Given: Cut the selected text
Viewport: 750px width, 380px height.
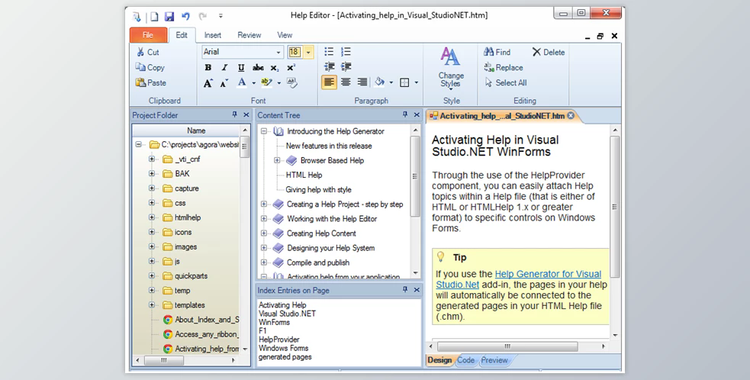Looking at the screenshot, I should [x=148, y=52].
